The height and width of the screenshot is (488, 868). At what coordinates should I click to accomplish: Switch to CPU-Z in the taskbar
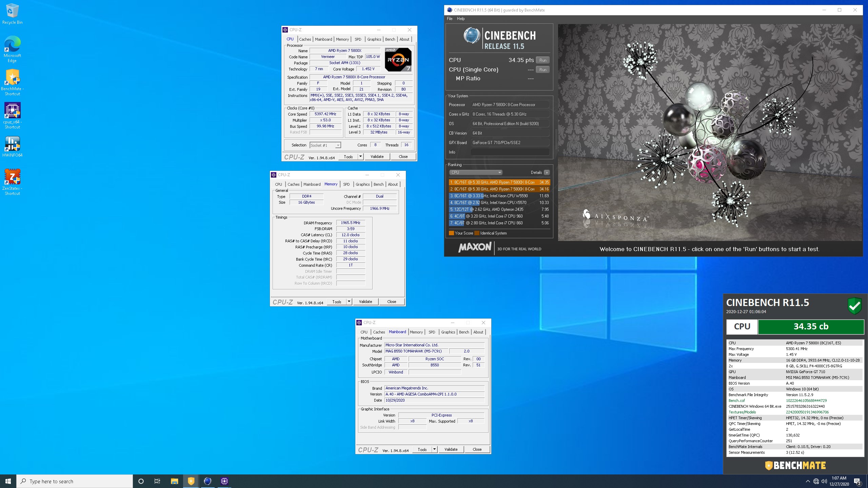coord(224,481)
